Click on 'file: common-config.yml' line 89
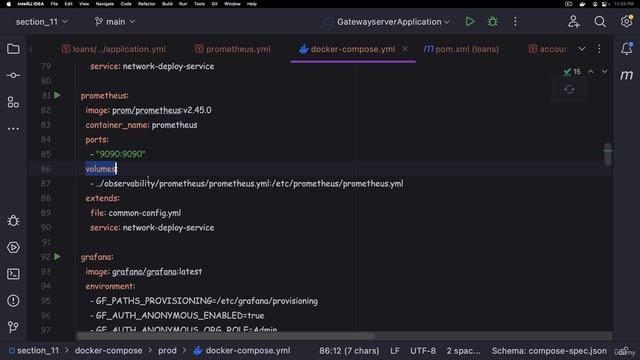Image resolution: width=640 pixels, height=360 pixels. [x=136, y=213]
